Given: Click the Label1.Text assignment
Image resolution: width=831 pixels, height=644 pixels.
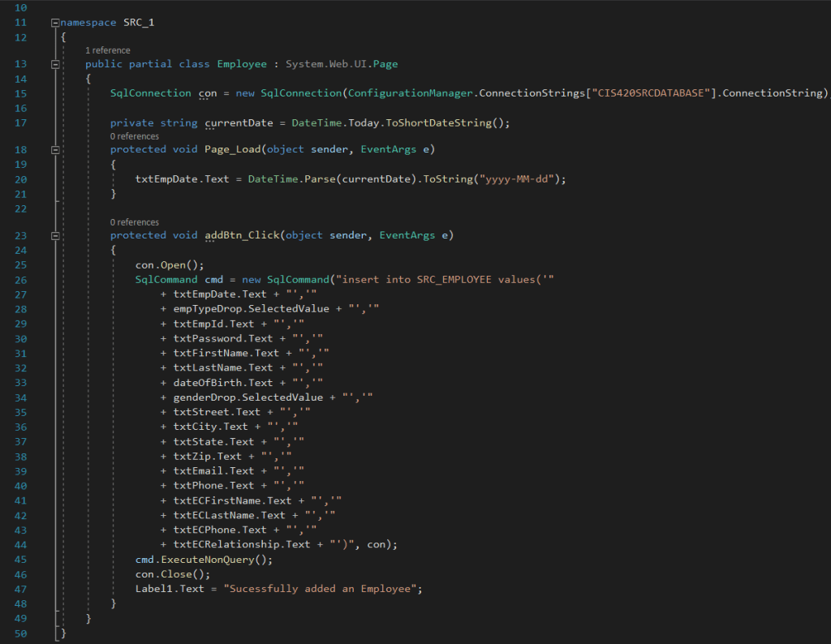Looking at the screenshot, I should point(170,589).
